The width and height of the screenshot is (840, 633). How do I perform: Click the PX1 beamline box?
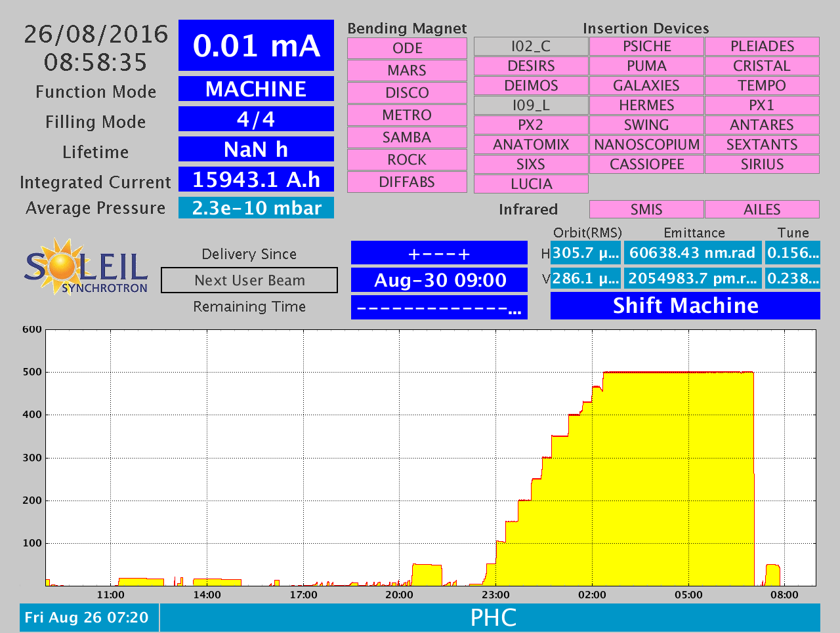pos(762,106)
